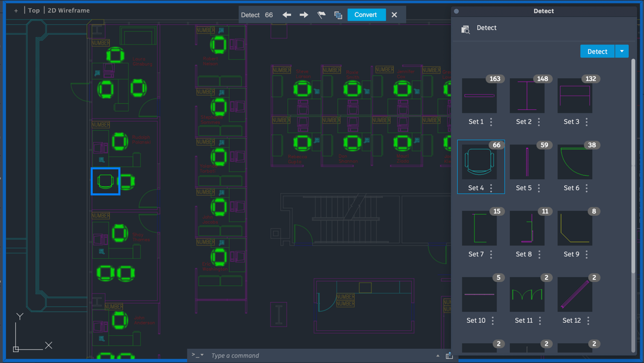Open Set 2 more options menu

[x=539, y=122]
